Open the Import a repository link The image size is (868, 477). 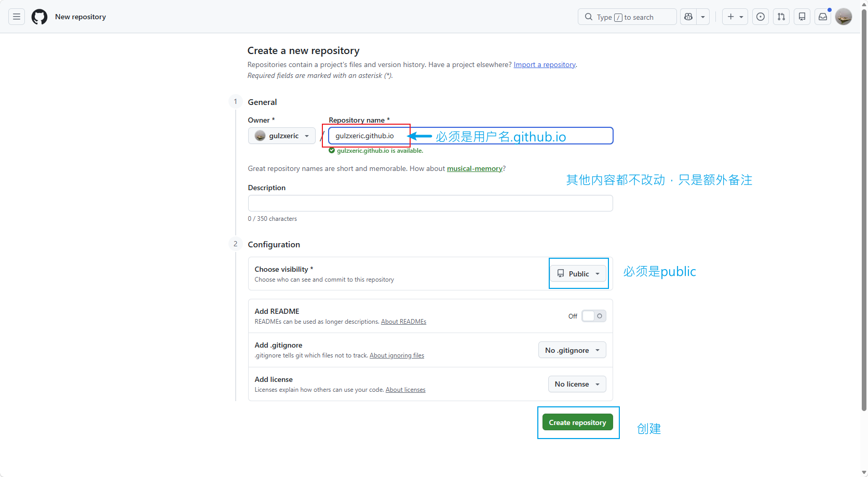click(x=545, y=64)
